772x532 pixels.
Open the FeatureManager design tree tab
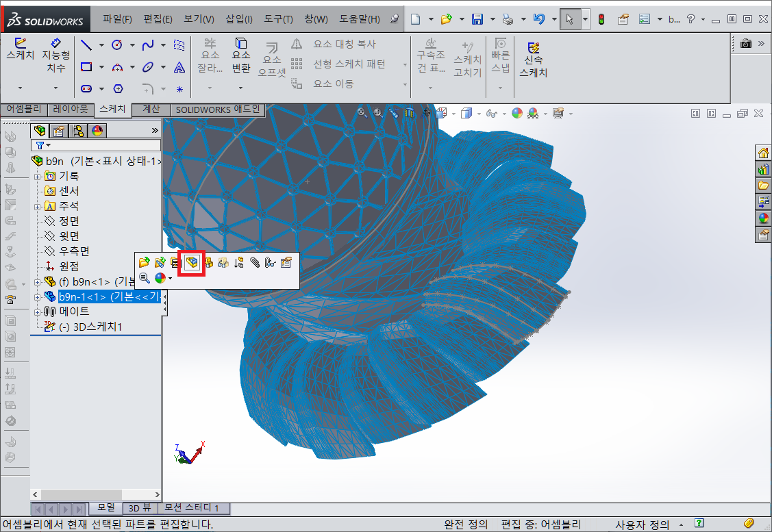click(x=40, y=130)
